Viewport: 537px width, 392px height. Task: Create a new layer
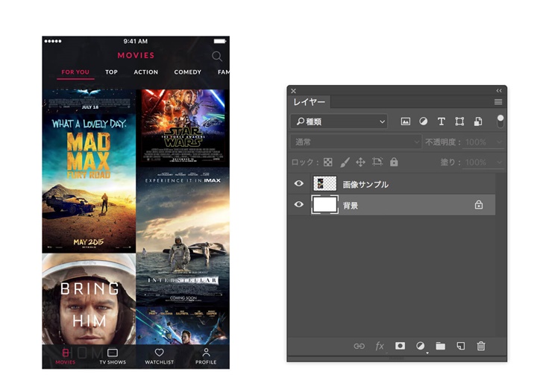460,346
